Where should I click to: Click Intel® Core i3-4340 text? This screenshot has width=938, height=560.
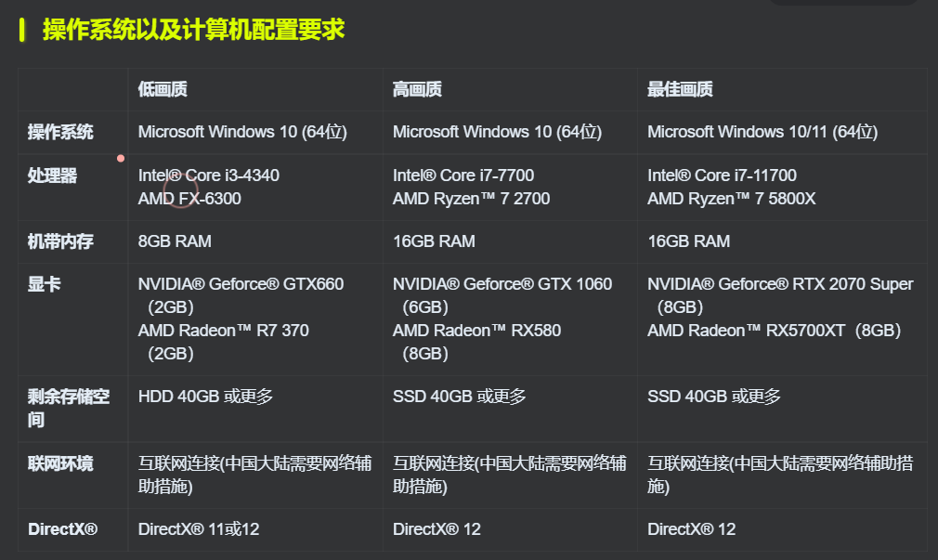209,176
